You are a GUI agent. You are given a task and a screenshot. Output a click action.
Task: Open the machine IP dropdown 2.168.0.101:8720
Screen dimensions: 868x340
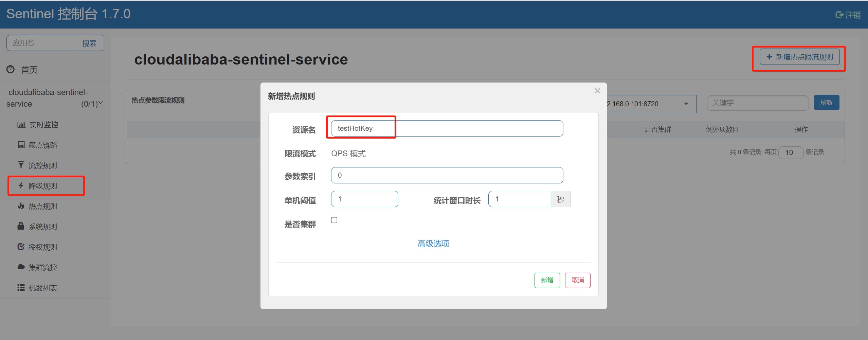[651, 104]
